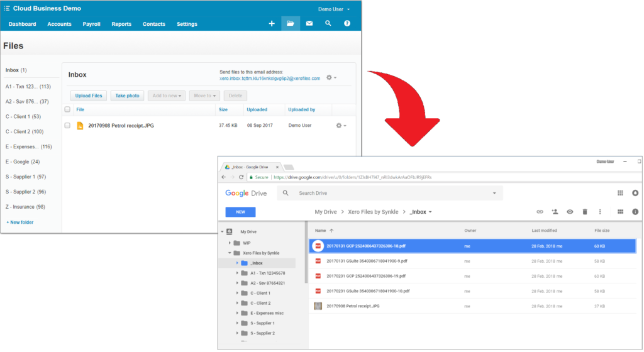Open the more actions three-dot menu in Drive

point(599,212)
